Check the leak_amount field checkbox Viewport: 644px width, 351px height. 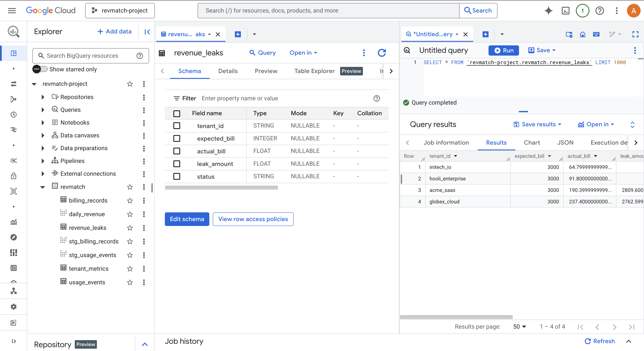tap(177, 164)
